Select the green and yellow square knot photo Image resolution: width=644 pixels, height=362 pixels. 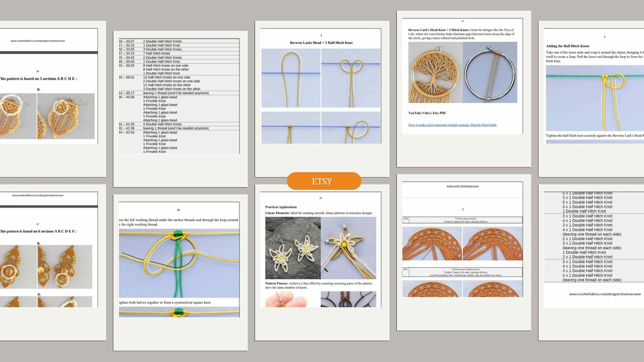point(179,263)
